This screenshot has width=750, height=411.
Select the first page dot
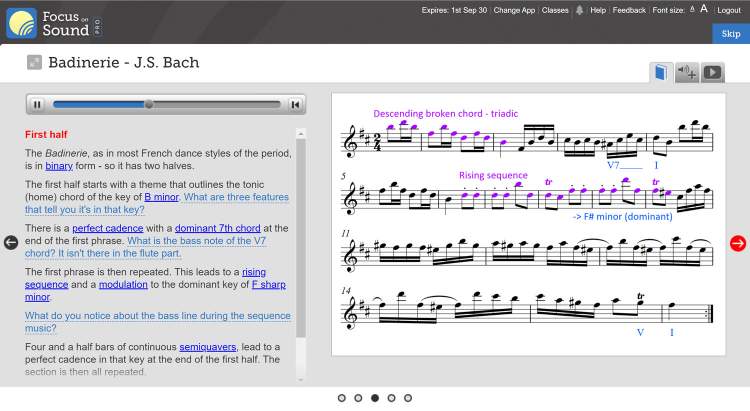[342, 398]
